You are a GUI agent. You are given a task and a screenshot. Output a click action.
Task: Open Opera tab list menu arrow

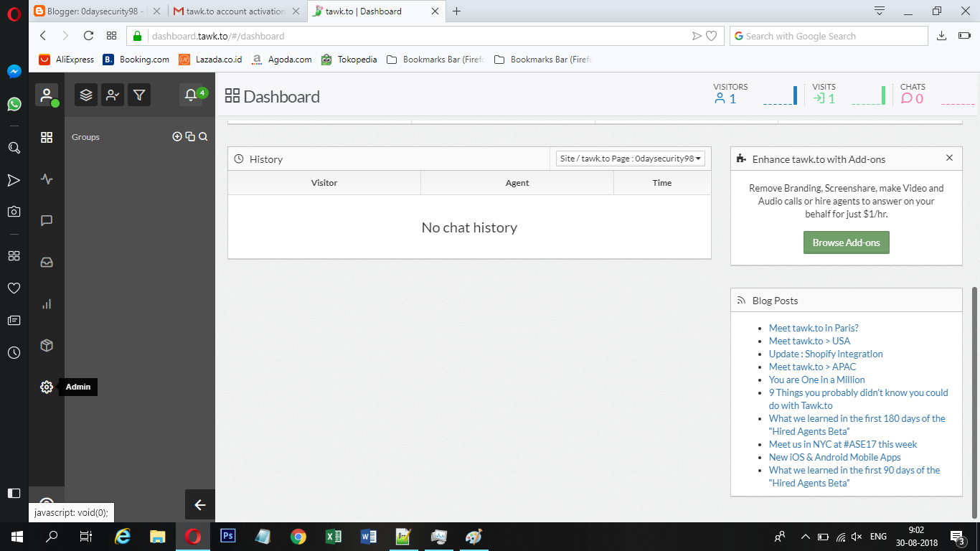880,11
